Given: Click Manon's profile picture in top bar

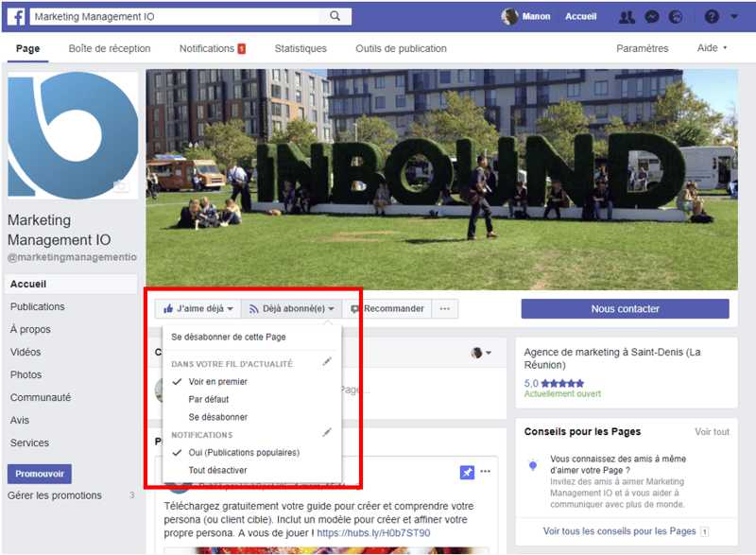Looking at the screenshot, I should coord(509,16).
